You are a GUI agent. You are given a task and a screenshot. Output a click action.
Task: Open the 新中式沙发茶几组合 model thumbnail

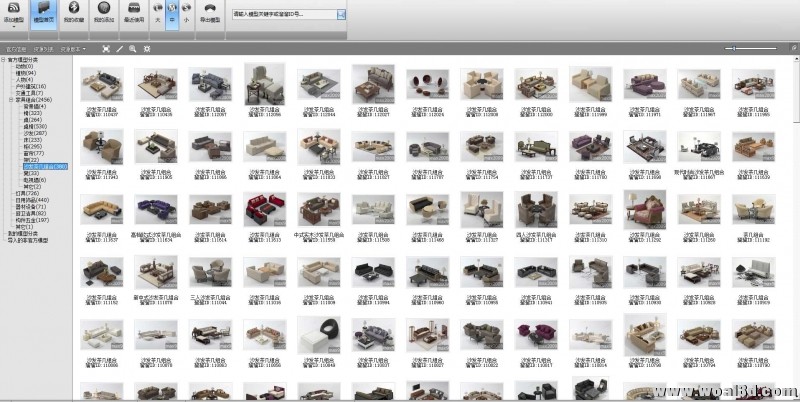click(156, 272)
